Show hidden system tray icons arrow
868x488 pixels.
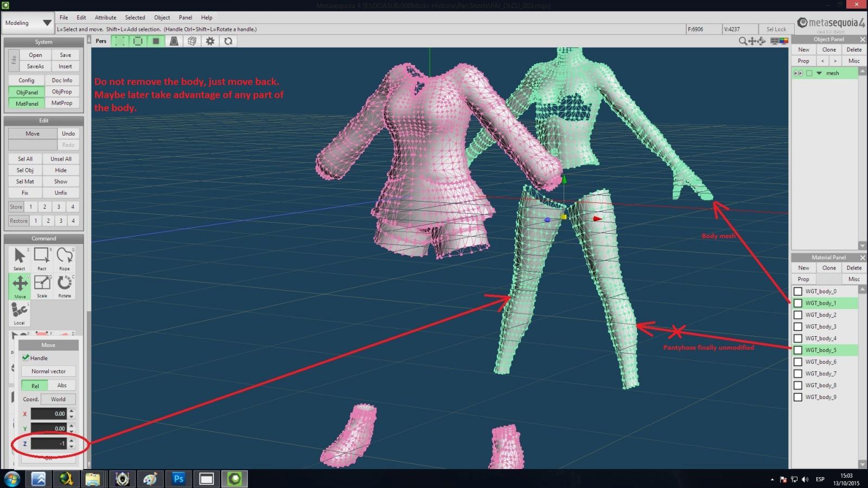point(772,479)
